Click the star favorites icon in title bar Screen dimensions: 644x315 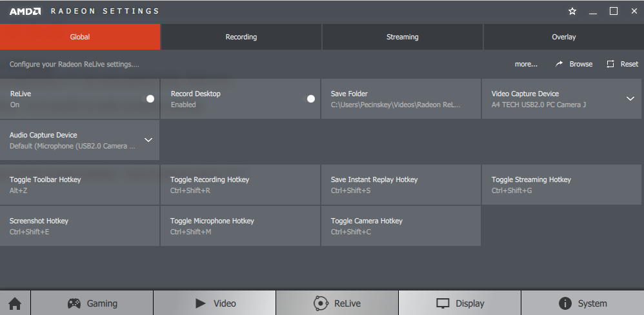pyautogui.click(x=572, y=11)
